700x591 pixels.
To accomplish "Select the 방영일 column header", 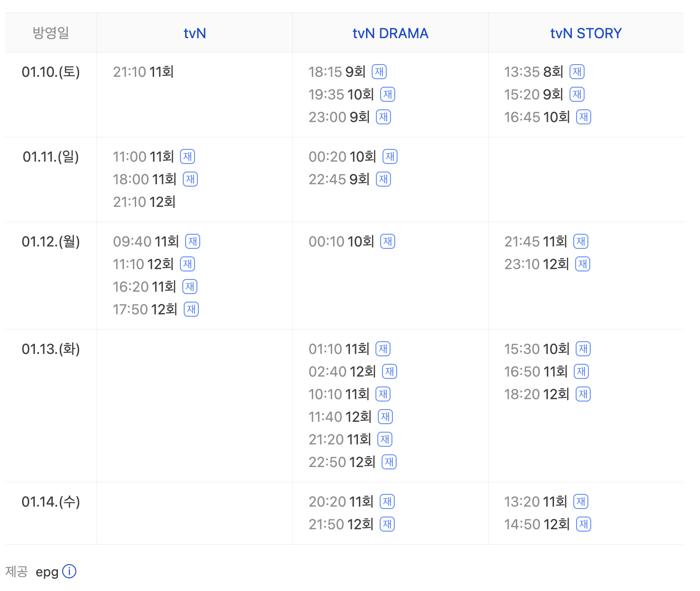I will 51,33.
